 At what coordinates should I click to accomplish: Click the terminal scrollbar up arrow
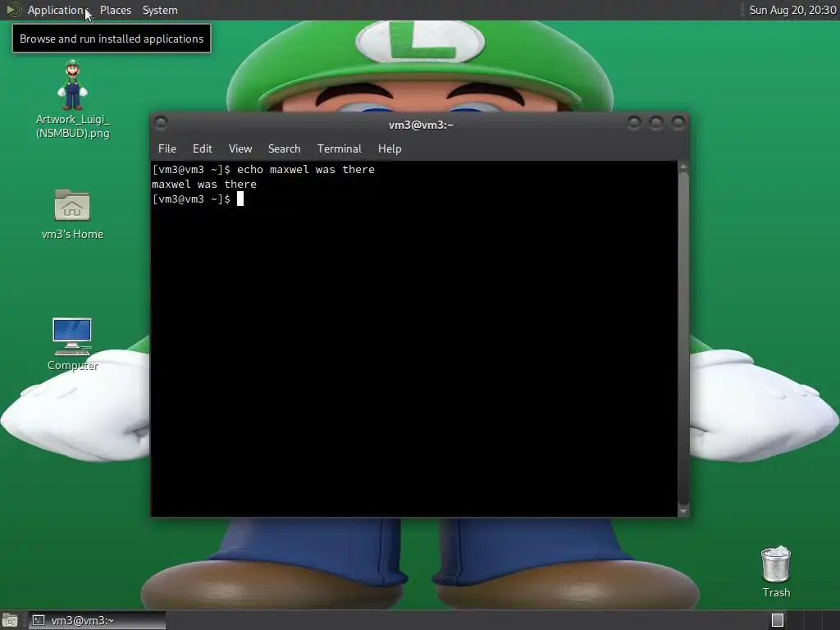[683, 167]
